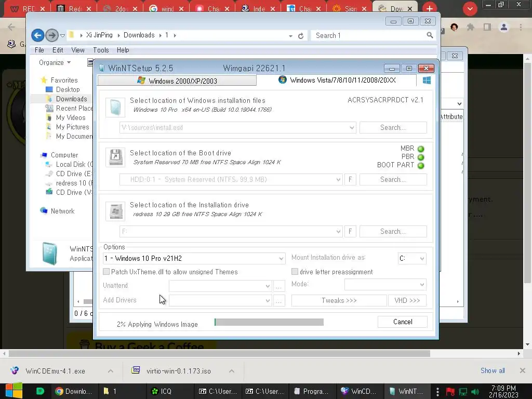Switch to the WinNTSetup taskbar item
The image size is (532, 399).
[406, 391]
